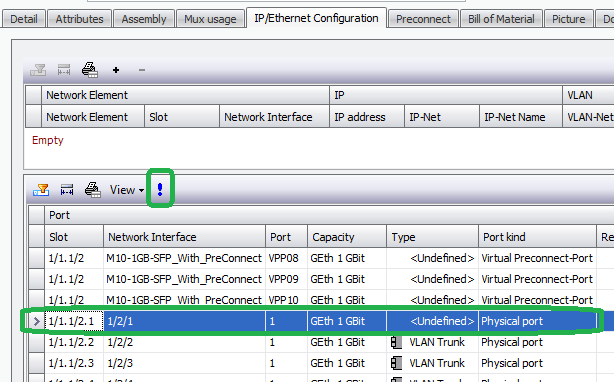
Task: Click the column width icon in the upper toolbar
Action: [x=64, y=70]
